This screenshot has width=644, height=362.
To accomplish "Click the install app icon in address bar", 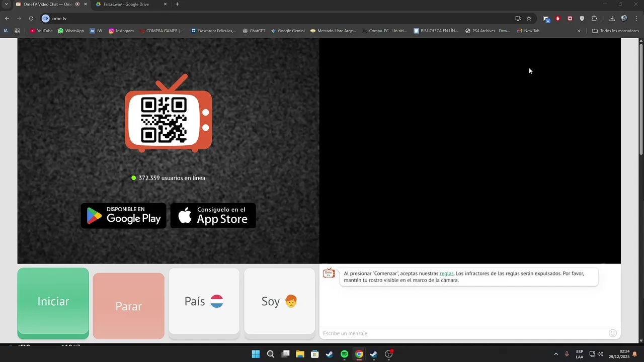I will 518,19.
